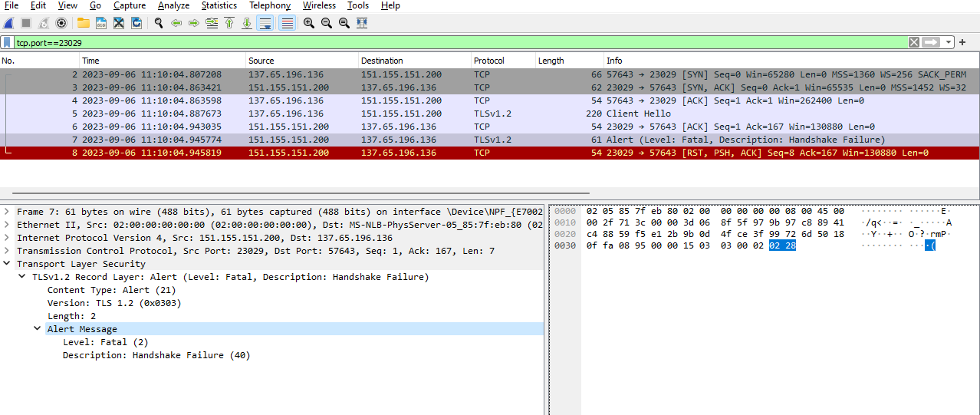
Task: Toggle packet colorization button
Action: click(x=287, y=23)
